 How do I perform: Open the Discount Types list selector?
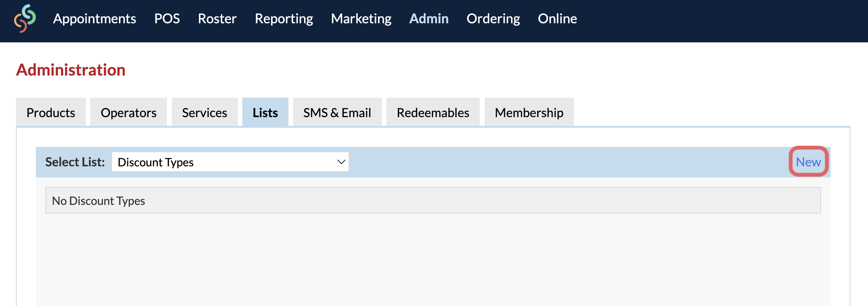(x=230, y=162)
